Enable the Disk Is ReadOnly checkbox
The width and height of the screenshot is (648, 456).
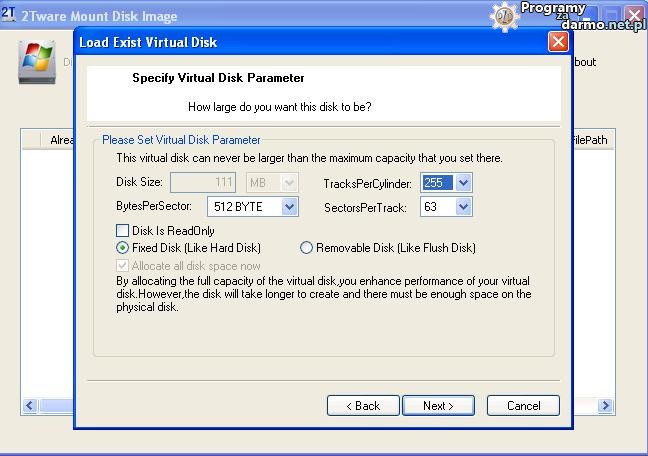[x=123, y=230]
